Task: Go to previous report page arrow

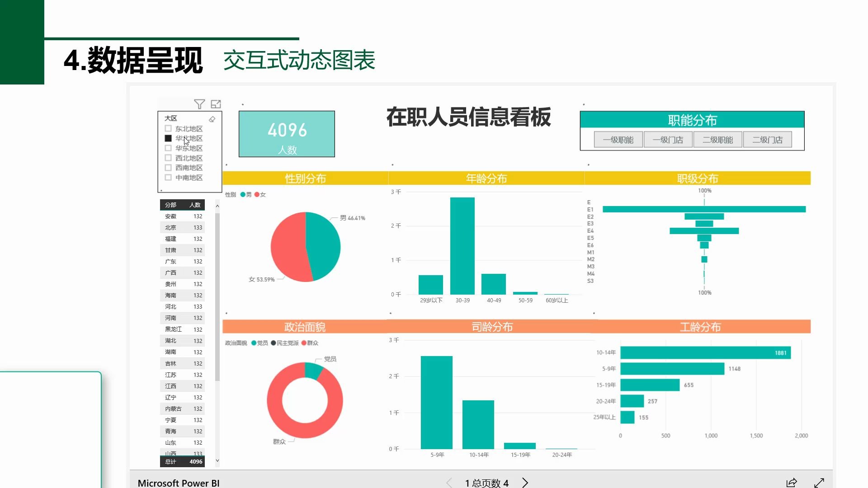Action: click(x=449, y=483)
